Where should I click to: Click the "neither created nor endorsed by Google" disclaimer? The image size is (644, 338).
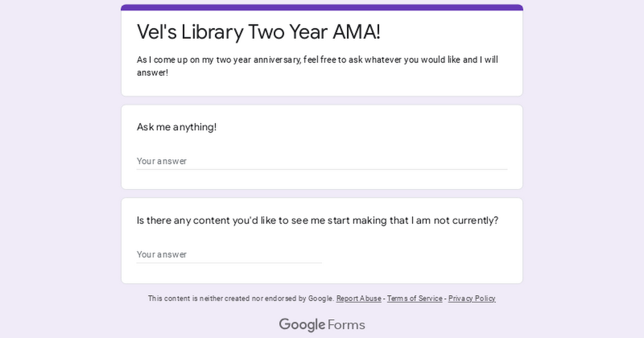click(241, 298)
